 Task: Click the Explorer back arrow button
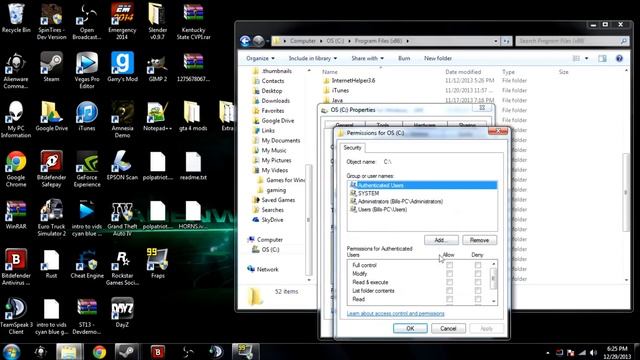[x=245, y=41]
